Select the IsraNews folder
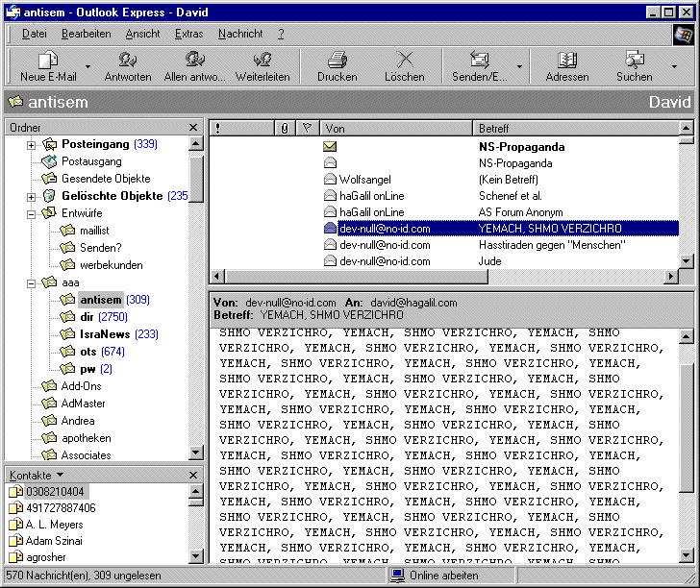700x588 pixels. pyautogui.click(x=106, y=333)
